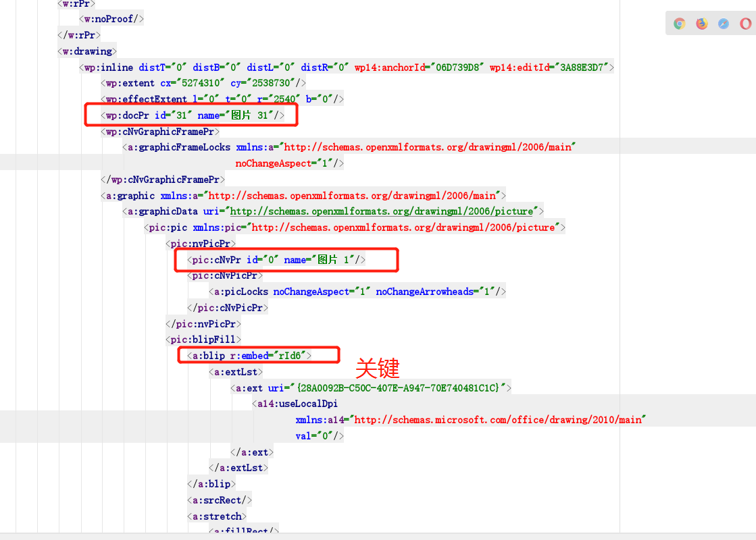This screenshot has height=540, width=756.
Task: Select the a:srcRect element
Action: pyautogui.click(x=219, y=500)
